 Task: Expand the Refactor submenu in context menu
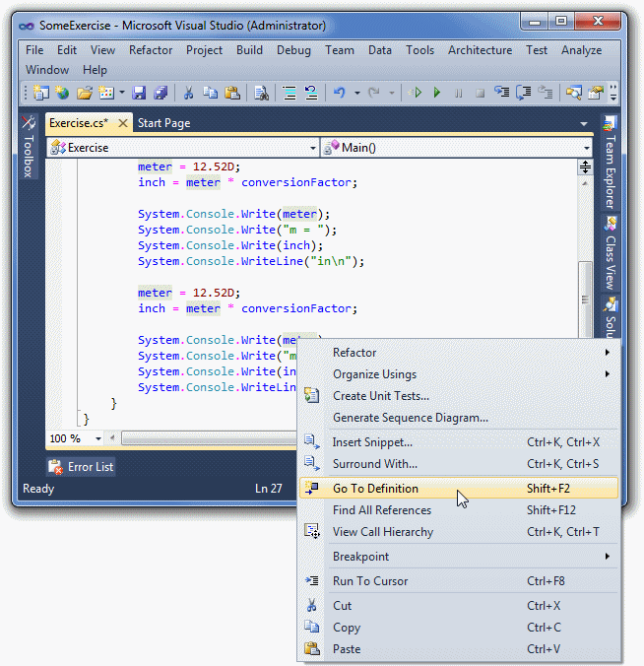point(460,353)
